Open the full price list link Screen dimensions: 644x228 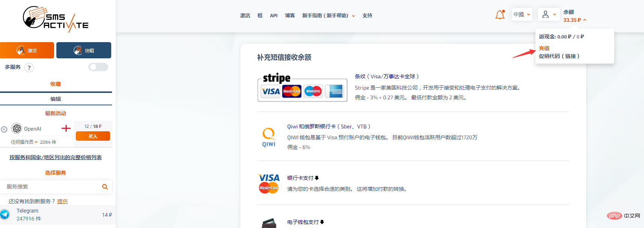point(56,157)
